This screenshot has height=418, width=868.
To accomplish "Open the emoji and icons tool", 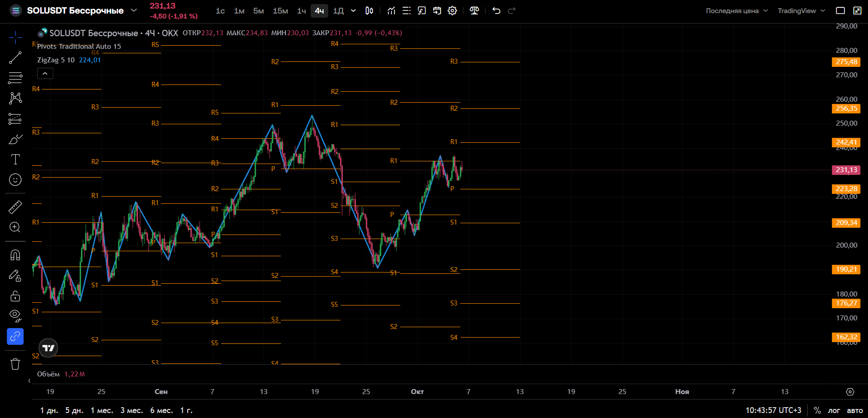I will tap(15, 180).
